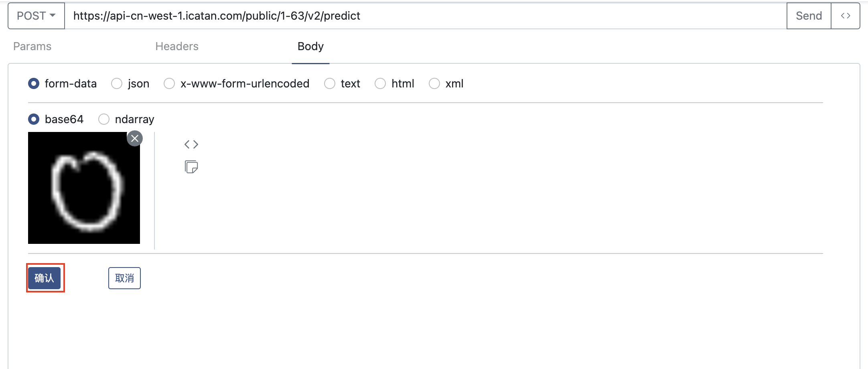Select the Body tab
This screenshot has width=868, height=369.
[x=310, y=47]
